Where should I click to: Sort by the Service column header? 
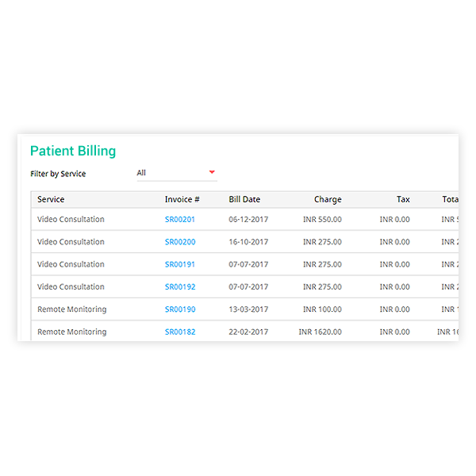[x=51, y=200]
